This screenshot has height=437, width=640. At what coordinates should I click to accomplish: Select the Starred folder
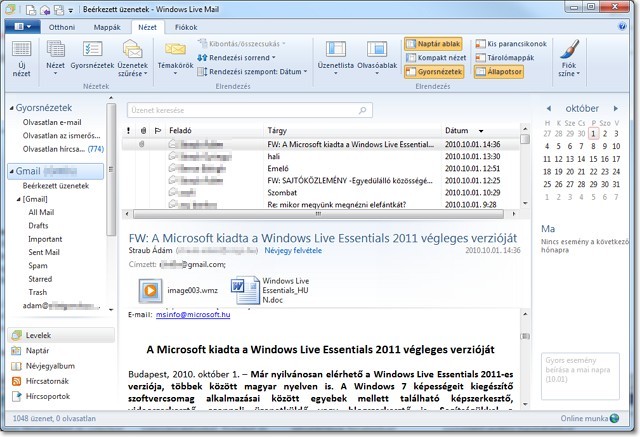coord(40,279)
